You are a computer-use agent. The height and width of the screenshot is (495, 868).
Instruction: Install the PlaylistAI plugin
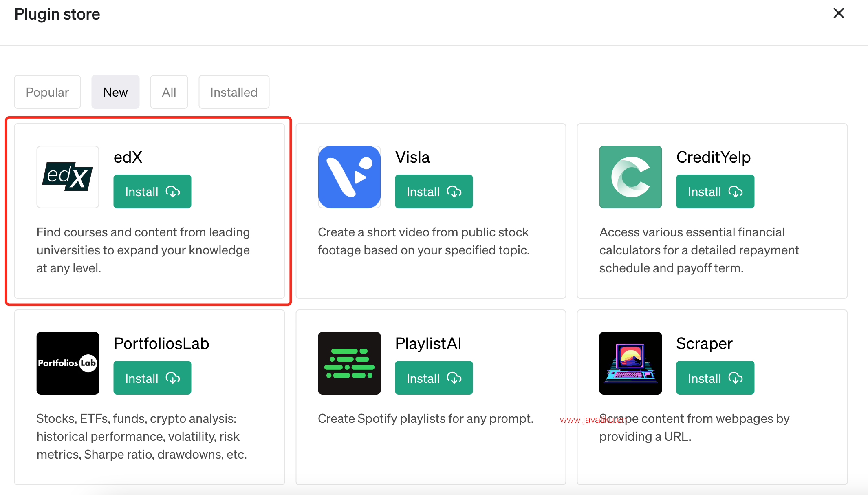[x=434, y=378]
